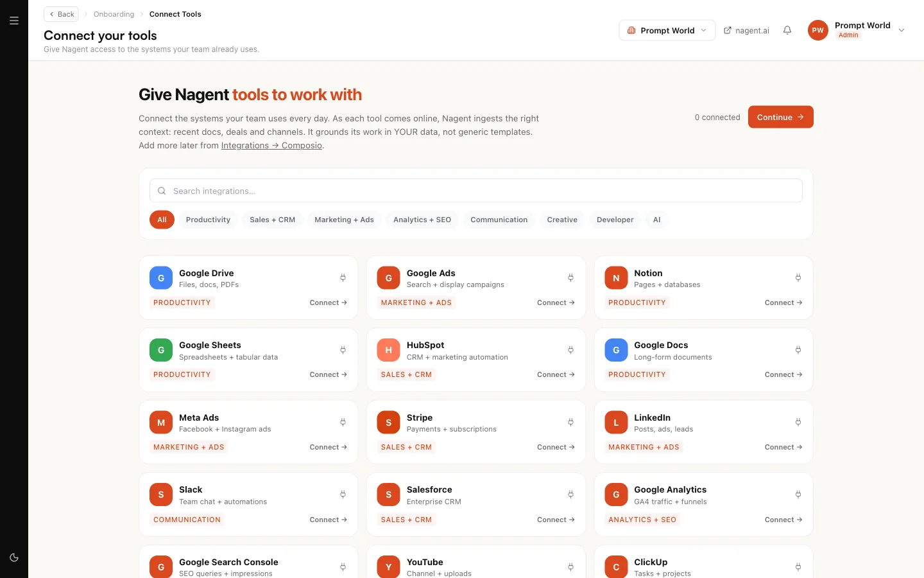
Task: Click the YouTube logo icon
Action: [388, 566]
